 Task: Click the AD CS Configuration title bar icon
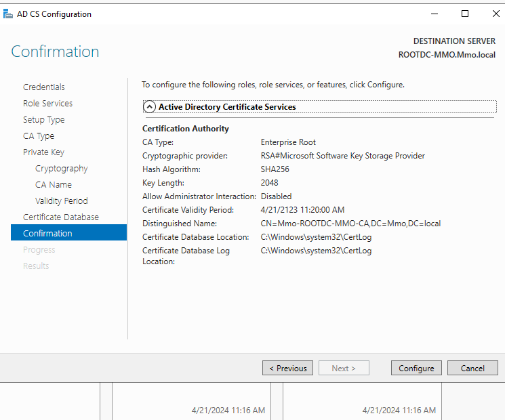click(8, 14)
